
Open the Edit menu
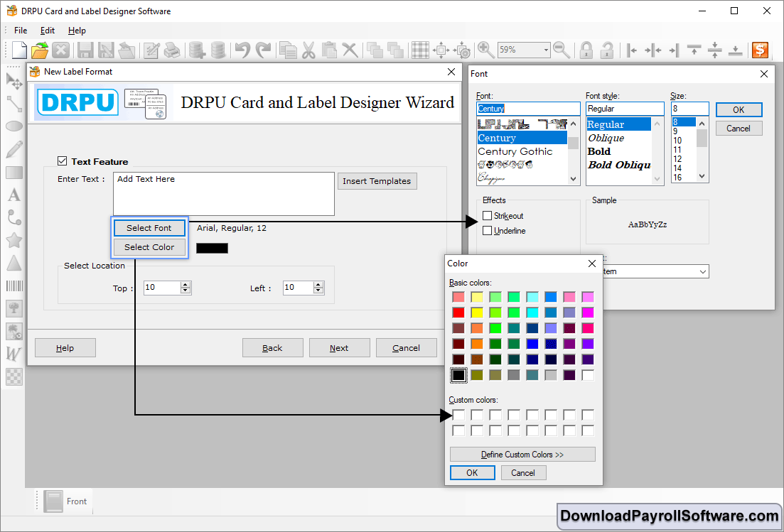tap(48, 31)
